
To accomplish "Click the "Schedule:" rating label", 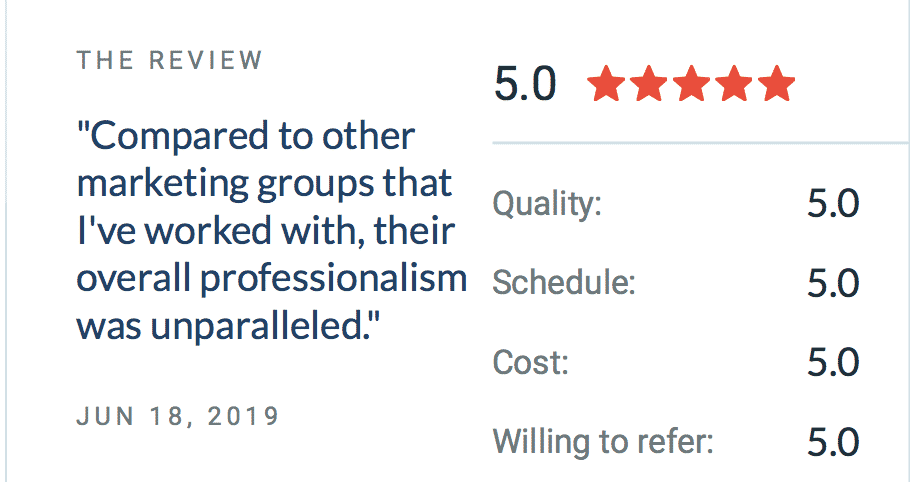I will 564,282.
